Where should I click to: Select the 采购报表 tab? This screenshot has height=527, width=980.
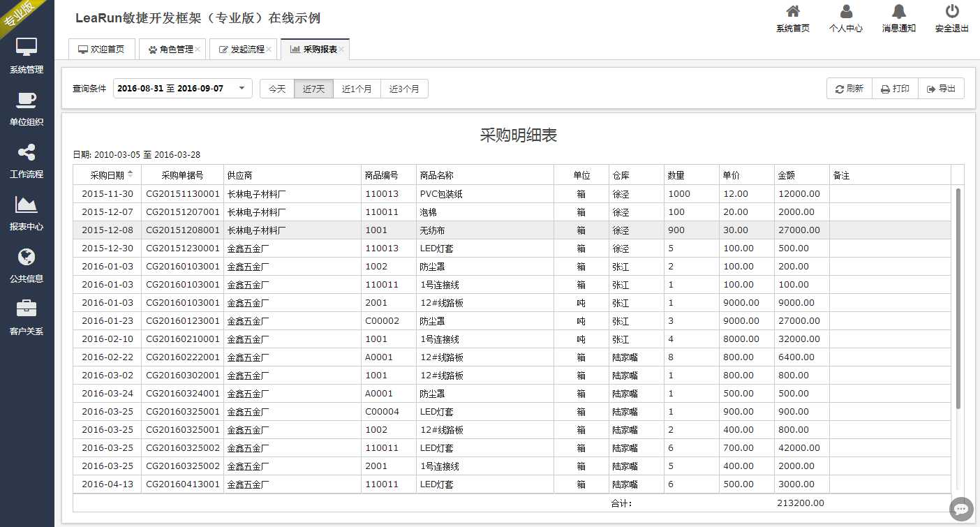pyautogui.click(x=314, y=50)
